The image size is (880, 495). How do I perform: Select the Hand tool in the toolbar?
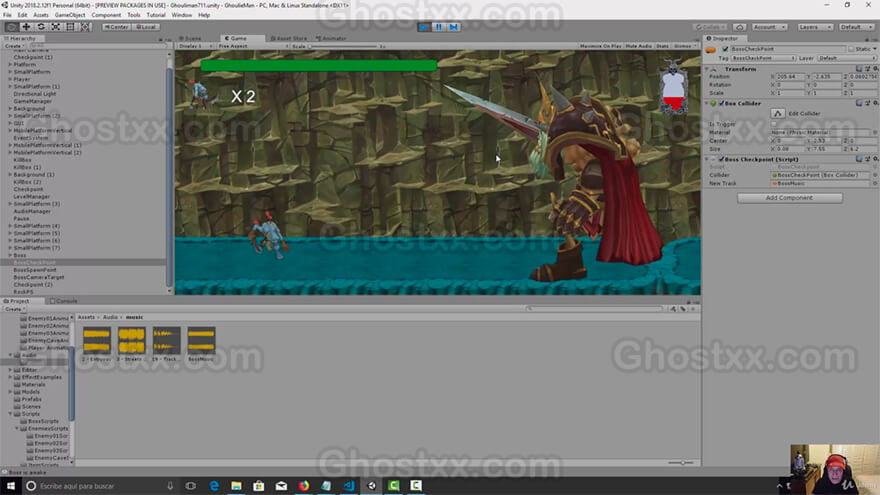click(x=11, y=27)
